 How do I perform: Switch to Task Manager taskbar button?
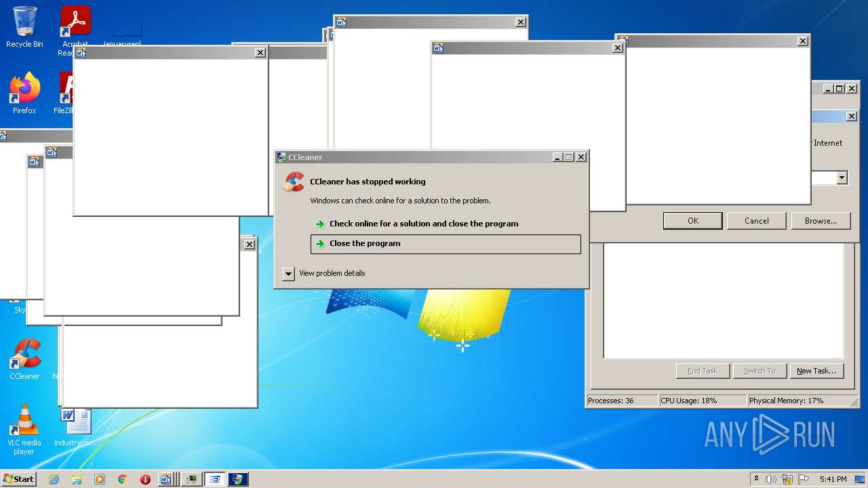point(191,479)
